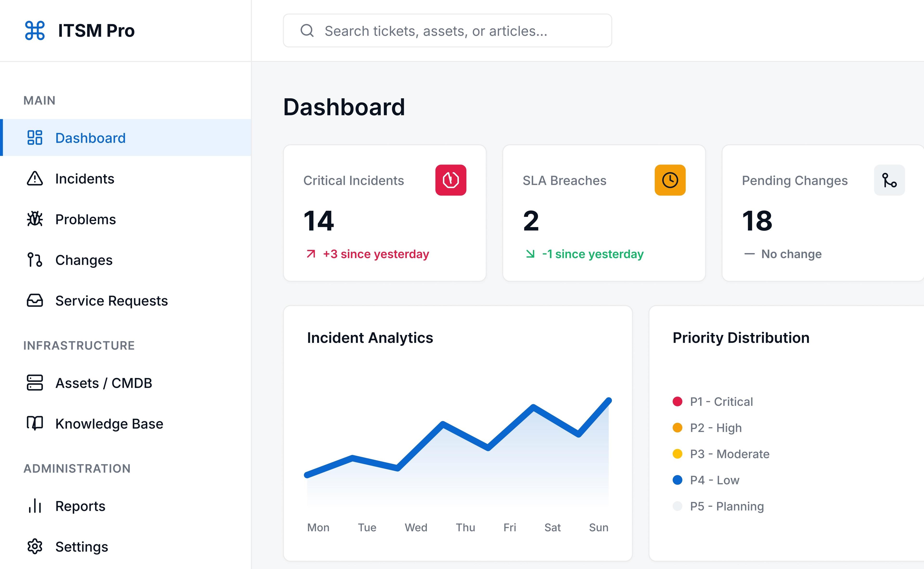The height and width of the screenshot is (569, 924).
Task: Click the Pending Changes branch icon
Action: point(889,180)
